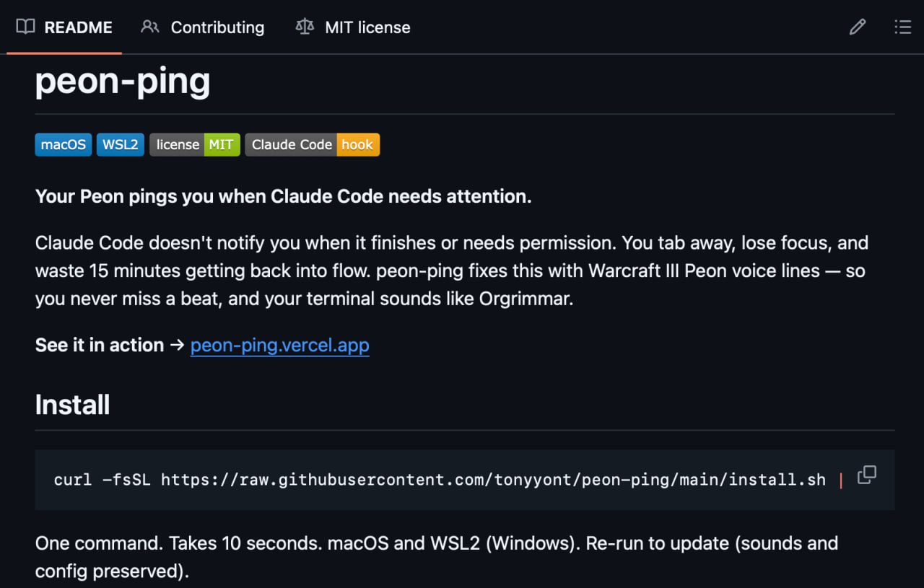Click the bold "Your Peon pings you" tagline
The width and height of the screenshot is (924, 588).
click(283, 196)
